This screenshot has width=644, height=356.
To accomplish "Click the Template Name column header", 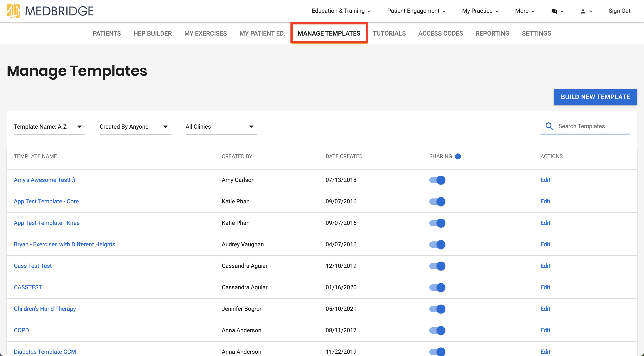I will coord(35,156).
